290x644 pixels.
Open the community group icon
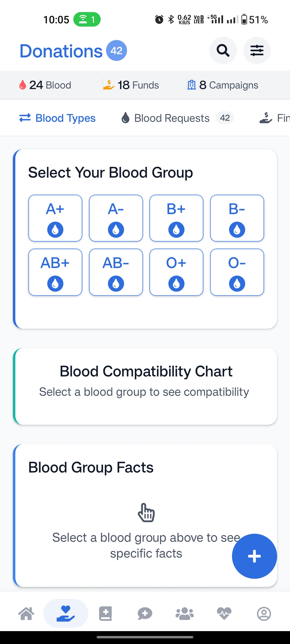coord(185,613)
